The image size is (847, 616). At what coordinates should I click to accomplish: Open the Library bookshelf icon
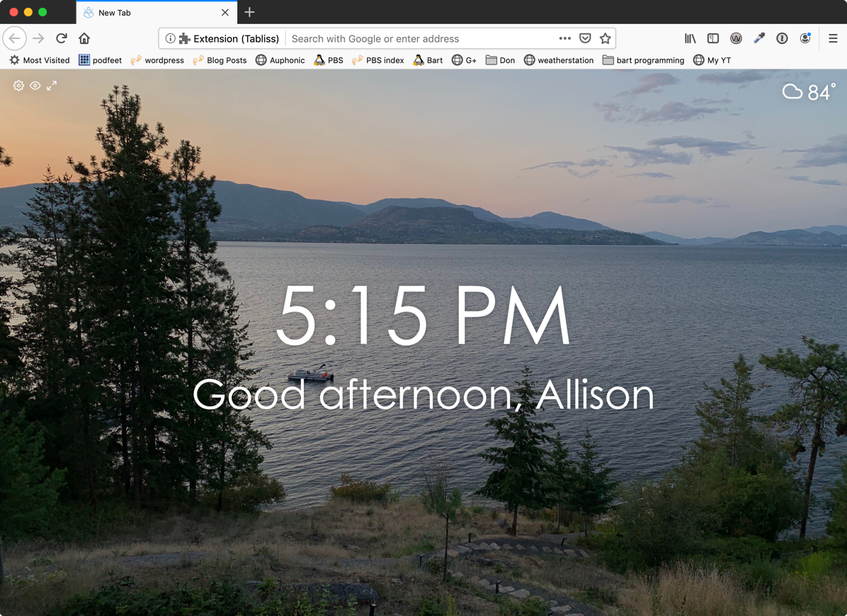pos(690,39)
